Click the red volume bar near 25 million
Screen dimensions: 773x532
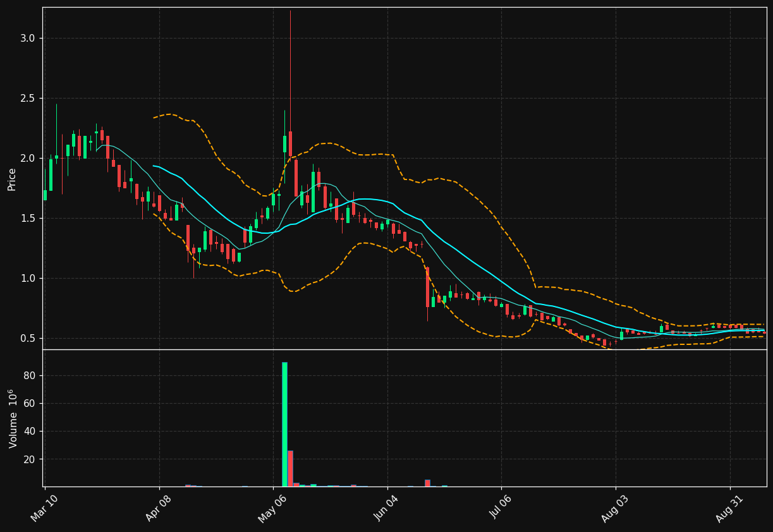[x=290, y=468]
